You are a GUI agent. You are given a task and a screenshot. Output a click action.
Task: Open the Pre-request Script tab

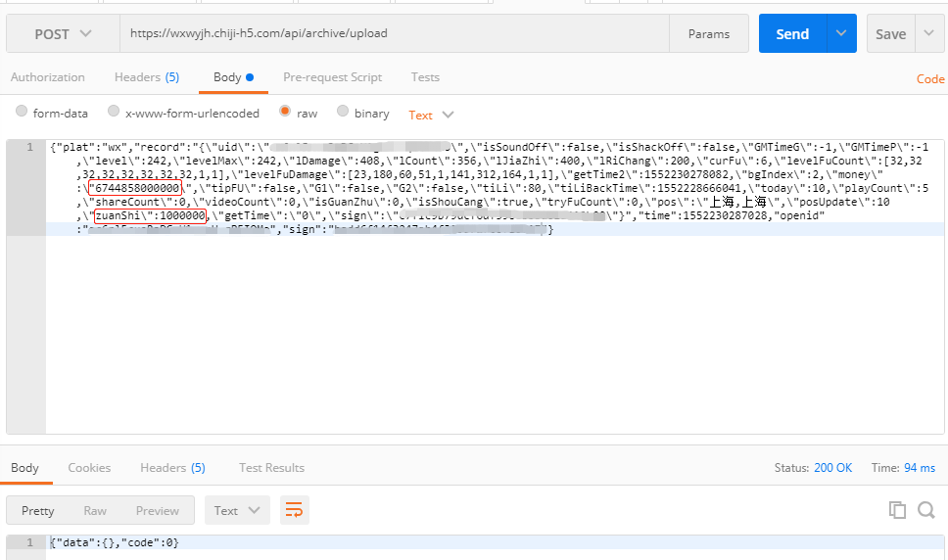(x=332, y=77)
